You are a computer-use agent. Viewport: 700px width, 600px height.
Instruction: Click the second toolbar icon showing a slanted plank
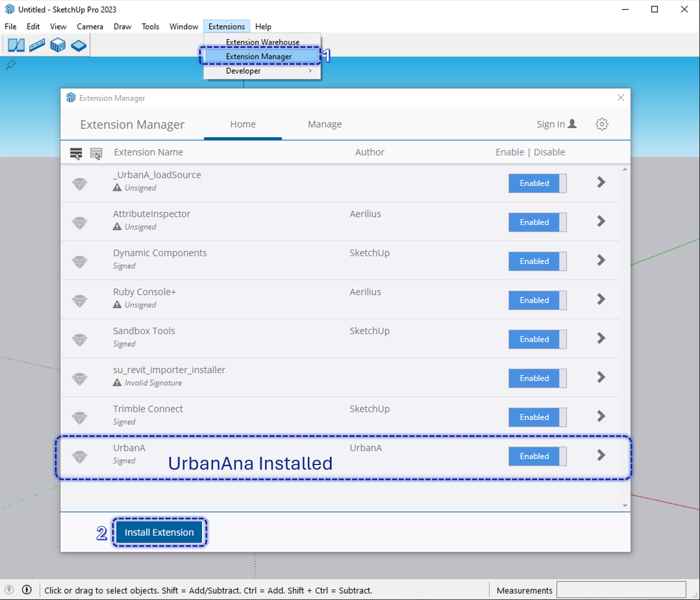tap(37, 45)
